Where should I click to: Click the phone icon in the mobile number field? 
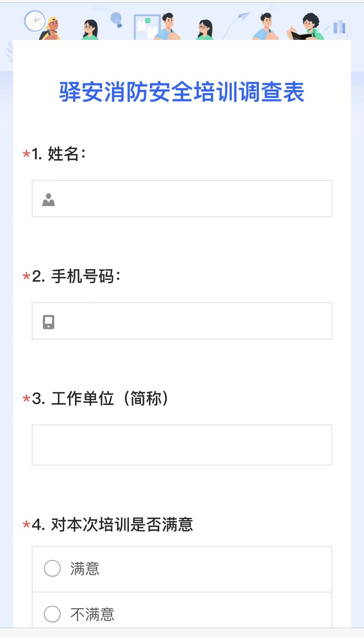coord(49,322)
